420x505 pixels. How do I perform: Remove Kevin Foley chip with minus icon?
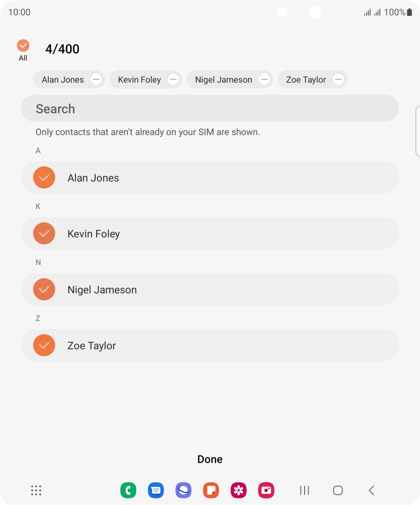[173, 80]
